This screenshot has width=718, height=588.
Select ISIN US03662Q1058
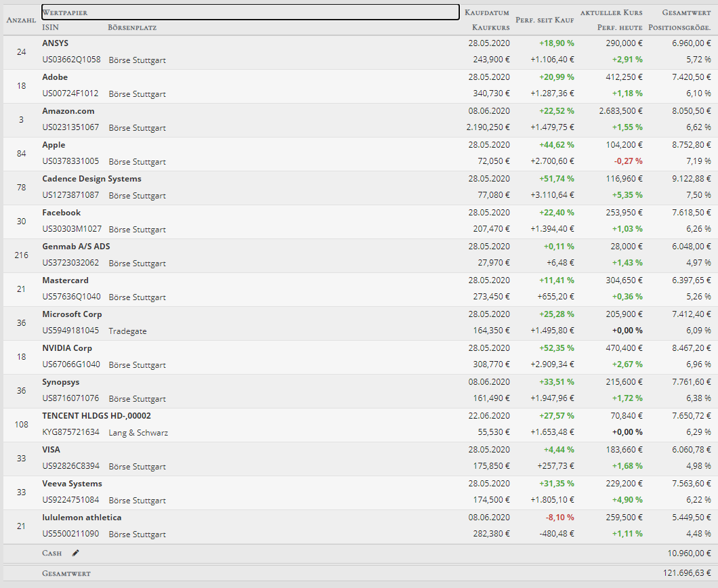pyautogui.click(x=71, y=59)
